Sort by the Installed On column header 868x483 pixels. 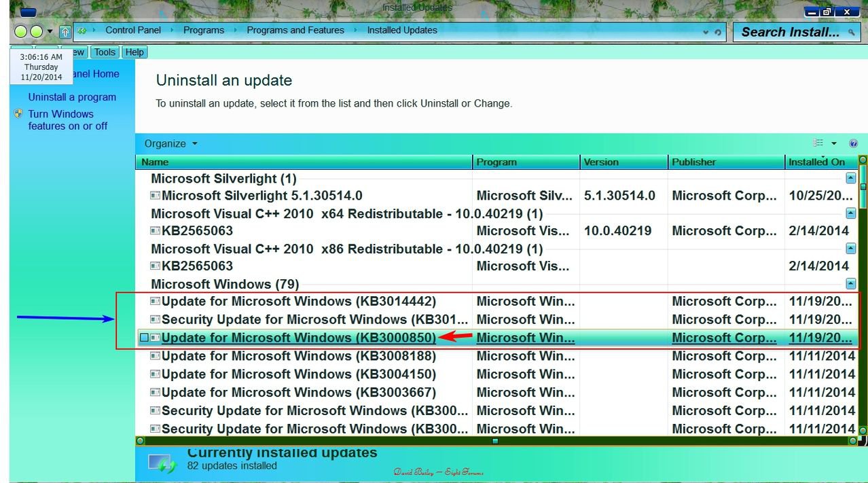point(820,162)
